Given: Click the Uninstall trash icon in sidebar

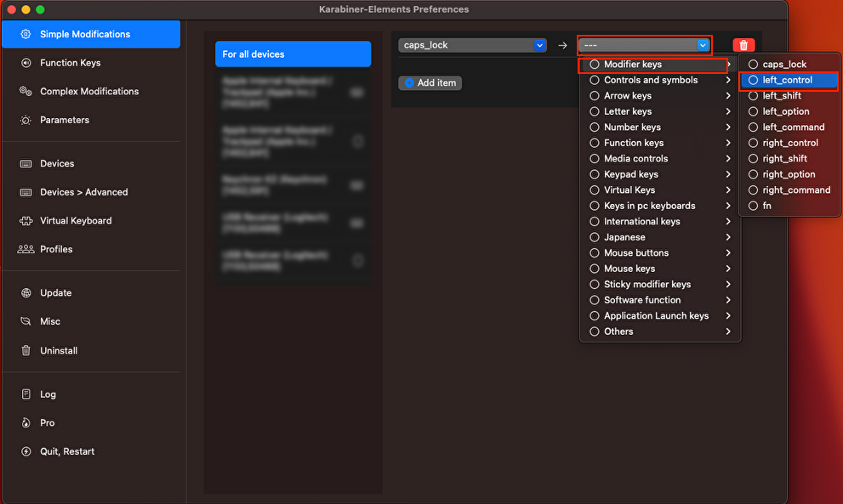Looking at the screenshot, I should (26, 350).
